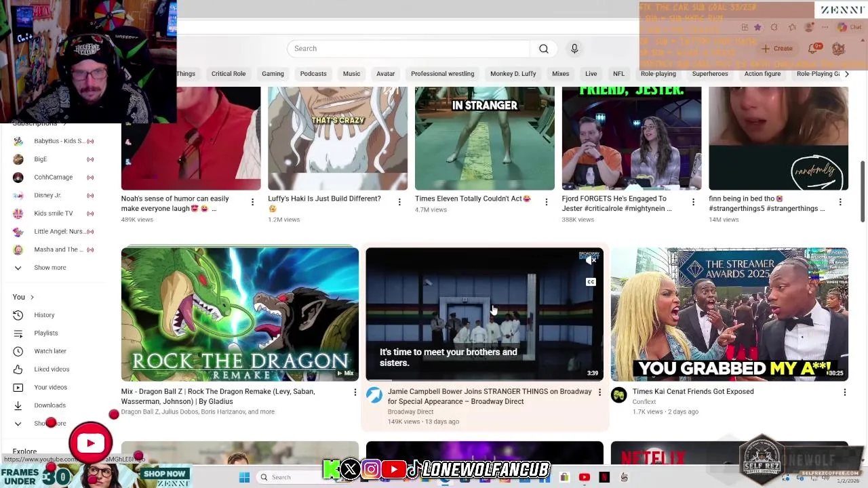Open options for finn being in bed video
This screenshot has height=488, width=868.
point(840,202)
